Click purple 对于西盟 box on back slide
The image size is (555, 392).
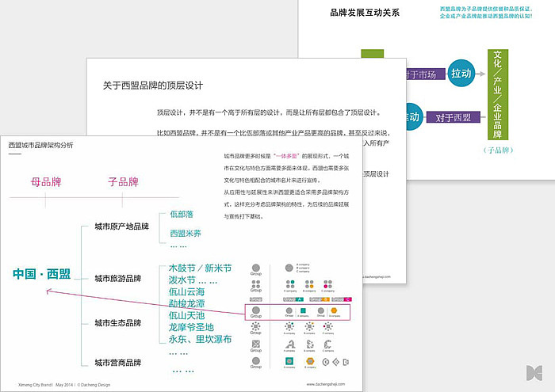click(x=454, y=117)
